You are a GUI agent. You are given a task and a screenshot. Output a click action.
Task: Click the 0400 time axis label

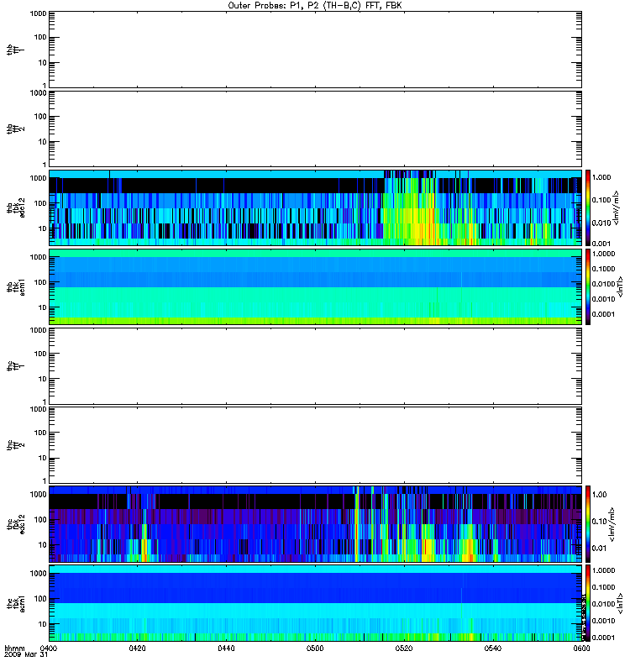(x=49, y=648)
